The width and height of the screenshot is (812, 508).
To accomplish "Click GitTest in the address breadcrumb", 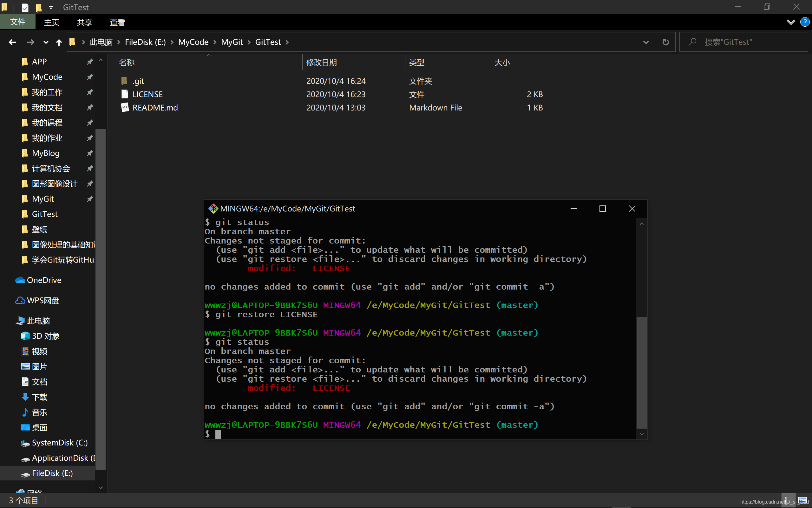I will point(268,42).
